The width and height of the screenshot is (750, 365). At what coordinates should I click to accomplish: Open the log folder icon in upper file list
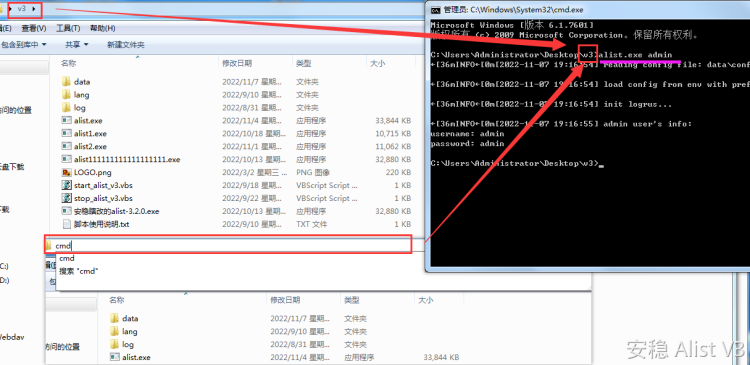tap(66, 108)
